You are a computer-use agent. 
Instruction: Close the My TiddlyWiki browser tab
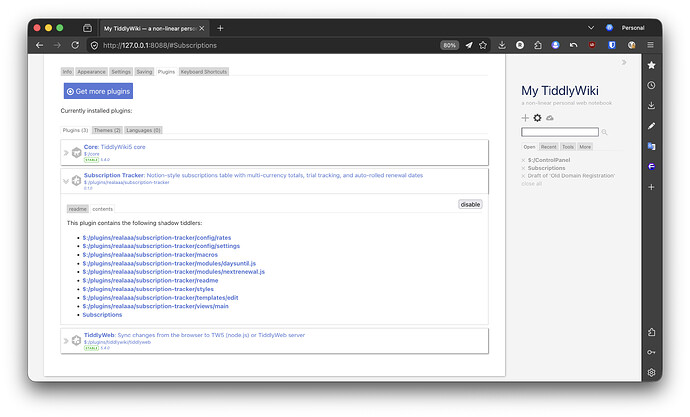click(202, 28)
